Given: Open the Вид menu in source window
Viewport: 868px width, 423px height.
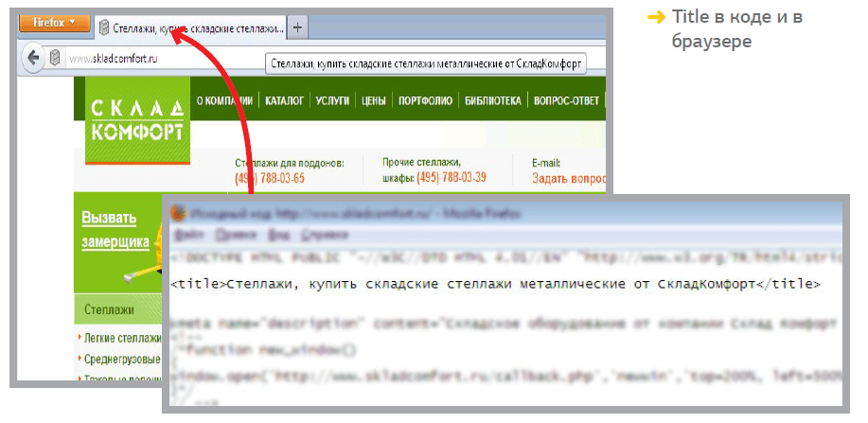Looking at the screenshot, I should [278, 235].
